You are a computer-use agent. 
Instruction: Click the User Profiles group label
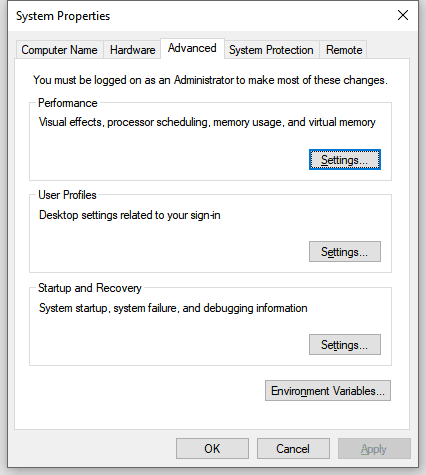67,195
